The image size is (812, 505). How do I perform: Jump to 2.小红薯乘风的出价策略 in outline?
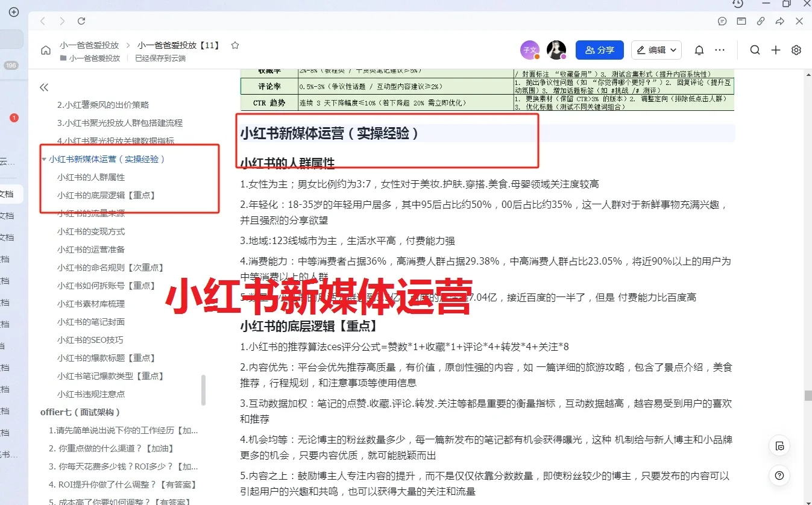[x=103, y=105]
